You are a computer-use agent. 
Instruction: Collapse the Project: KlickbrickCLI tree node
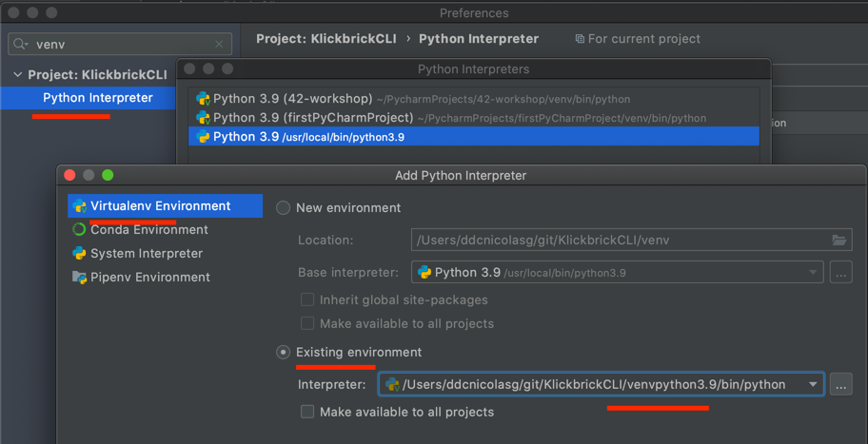coord(16,74)
